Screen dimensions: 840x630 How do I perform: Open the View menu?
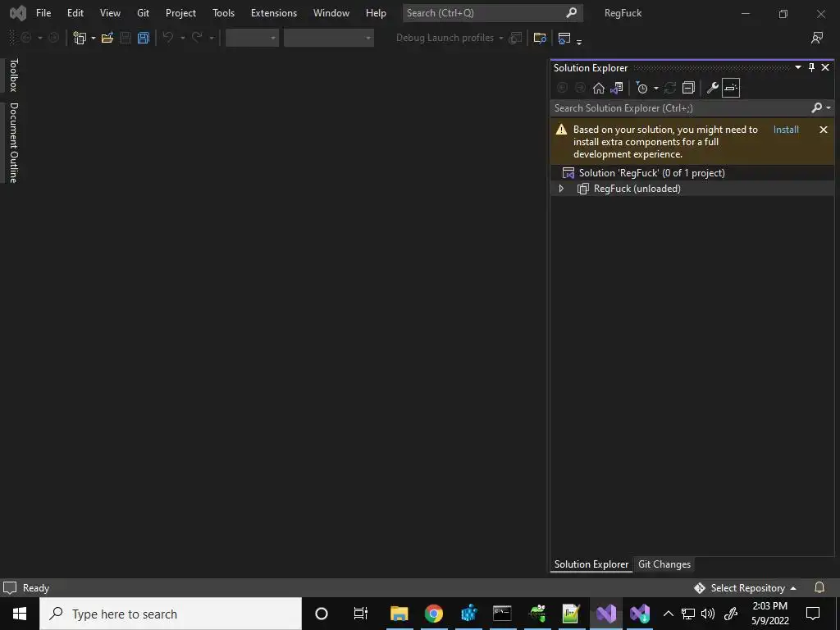pos(110,13)
